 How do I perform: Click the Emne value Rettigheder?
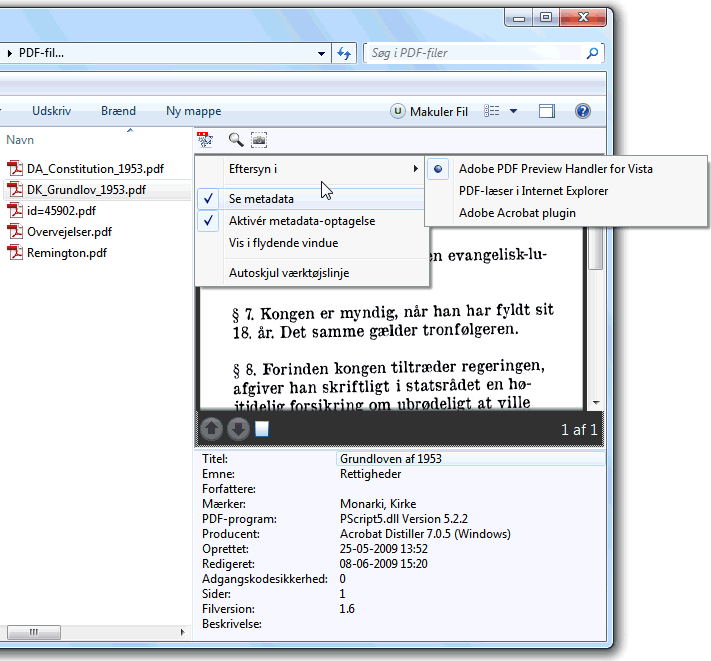[x=370, y=474]
